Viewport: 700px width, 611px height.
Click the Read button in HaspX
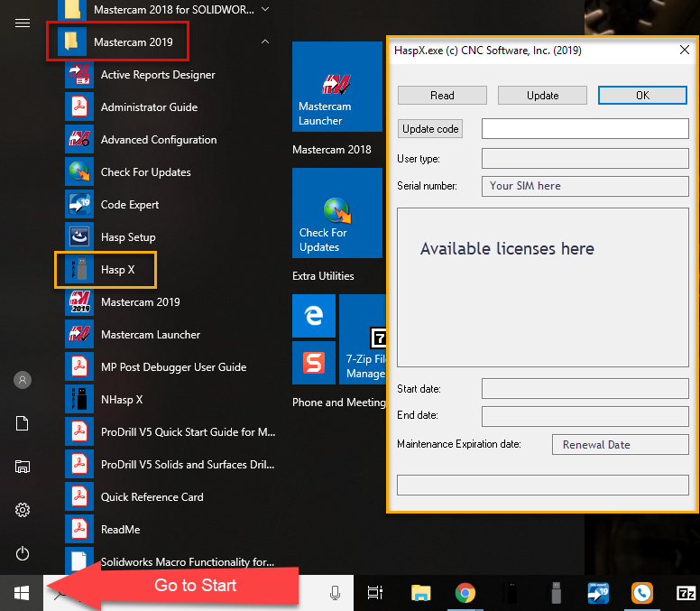442,95
